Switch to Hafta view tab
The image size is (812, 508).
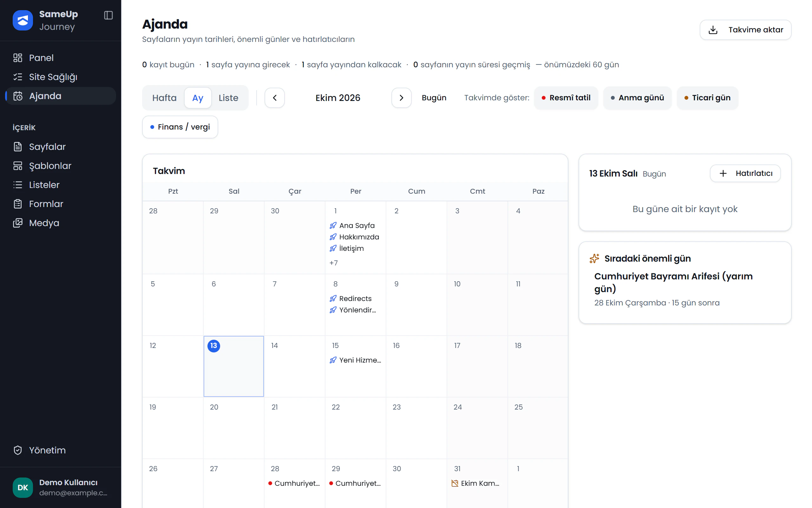click(164, 98)
